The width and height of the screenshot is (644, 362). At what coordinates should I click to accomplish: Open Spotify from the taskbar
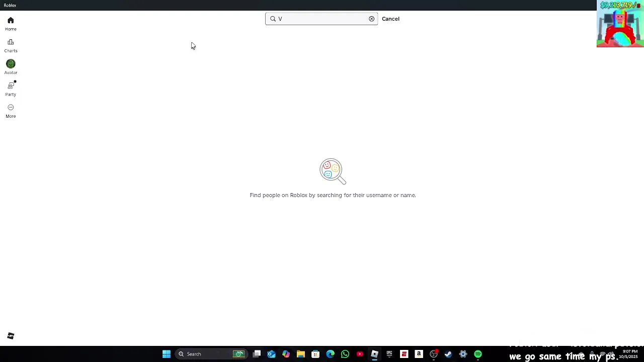(478, 354)
